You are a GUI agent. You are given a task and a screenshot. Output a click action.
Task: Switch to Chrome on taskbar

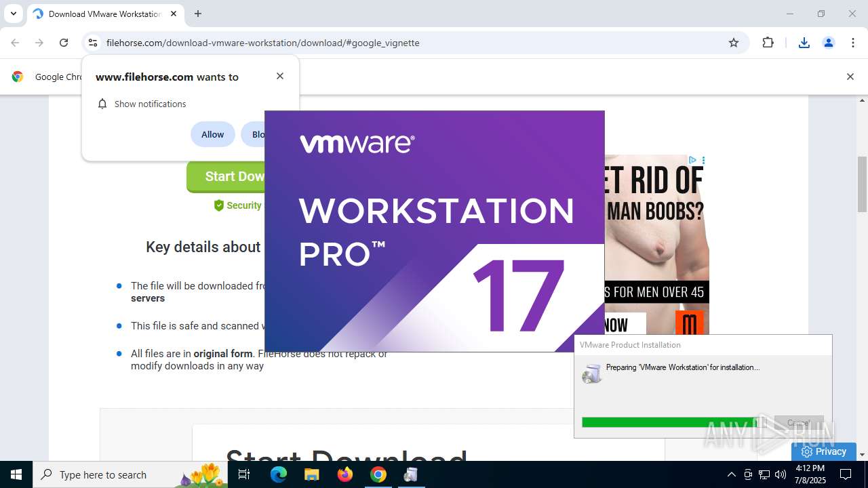378,474
